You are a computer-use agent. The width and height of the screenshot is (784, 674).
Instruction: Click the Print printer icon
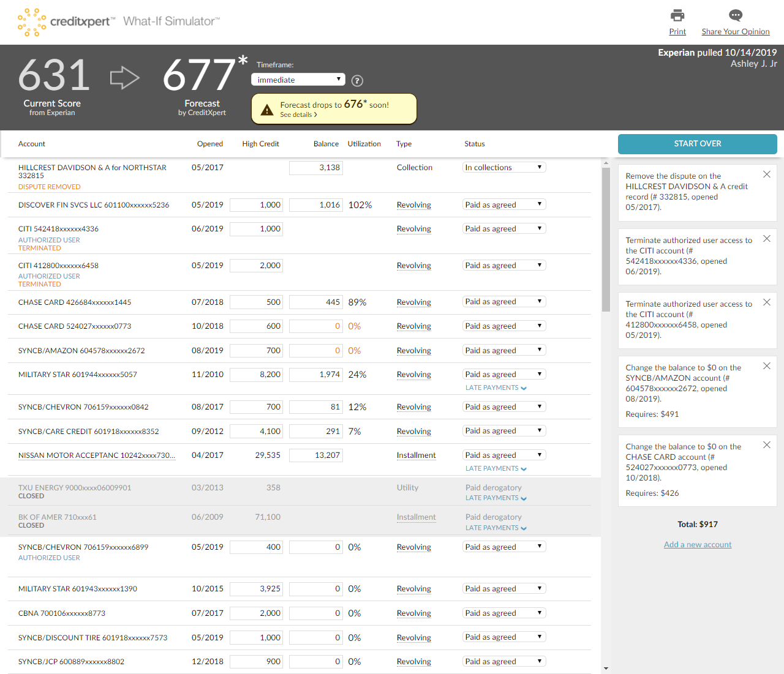(677, 15)
